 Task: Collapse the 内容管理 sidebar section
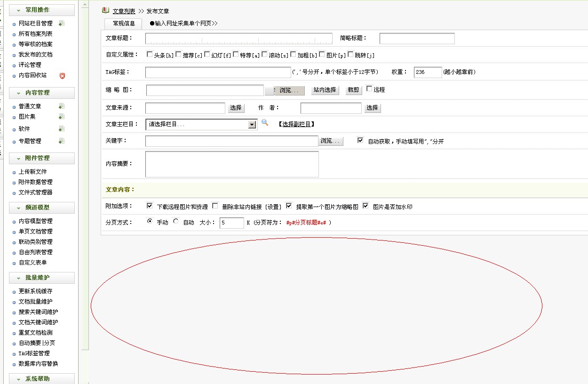(x=42, y=93)
